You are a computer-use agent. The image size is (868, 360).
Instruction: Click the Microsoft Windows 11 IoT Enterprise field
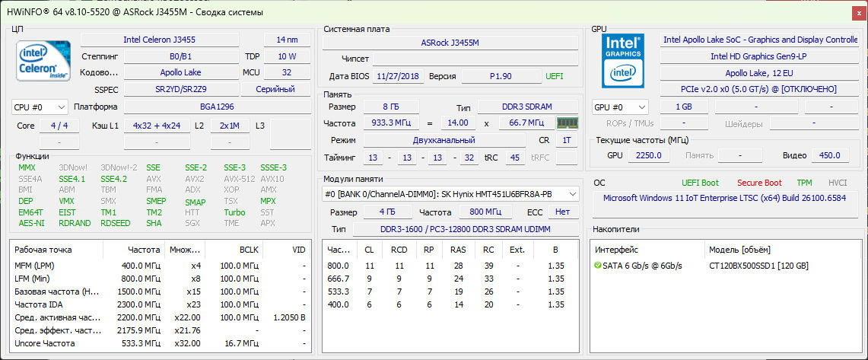pos(724,198)
